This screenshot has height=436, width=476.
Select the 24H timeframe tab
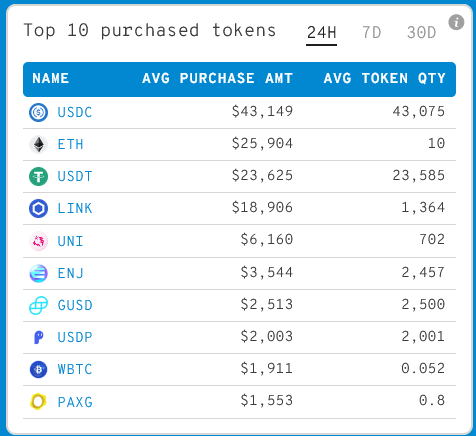[x=321, y=33]
